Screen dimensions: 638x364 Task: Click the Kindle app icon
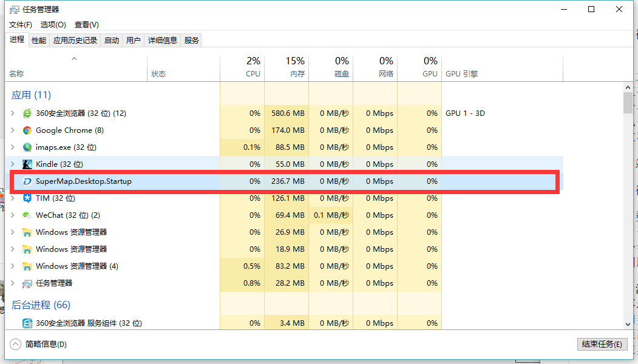pyautogui.click(x=27, y=164)
